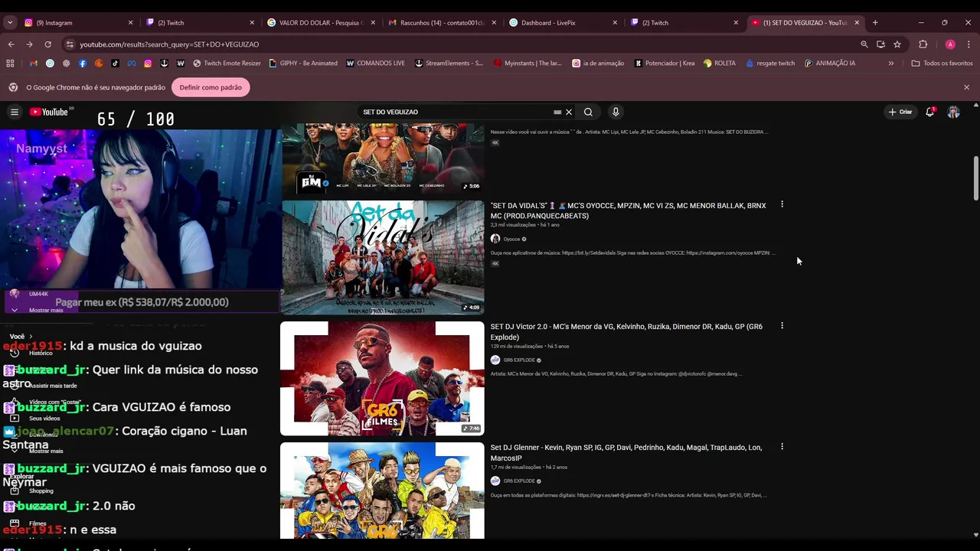Open Myinstants bookmark

(528, 64)
